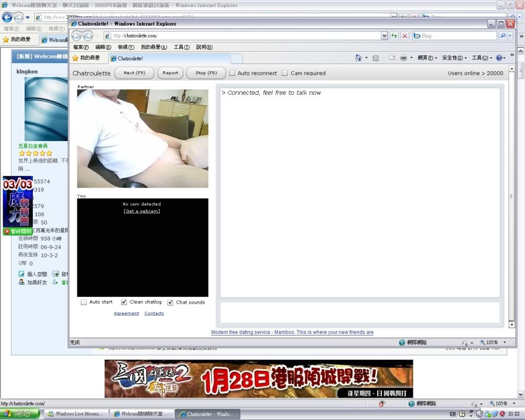Open Windows Live Messenger from the taskbar

tap(75, 414)
